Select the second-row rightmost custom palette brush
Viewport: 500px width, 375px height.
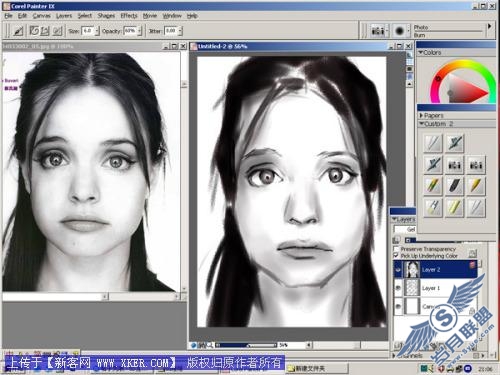tap(476, 164)
